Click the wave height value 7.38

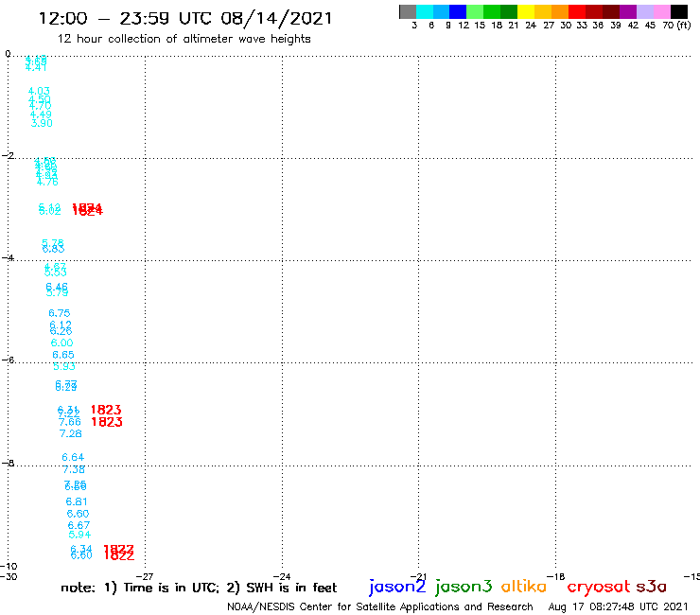click(x=74, y=469)
